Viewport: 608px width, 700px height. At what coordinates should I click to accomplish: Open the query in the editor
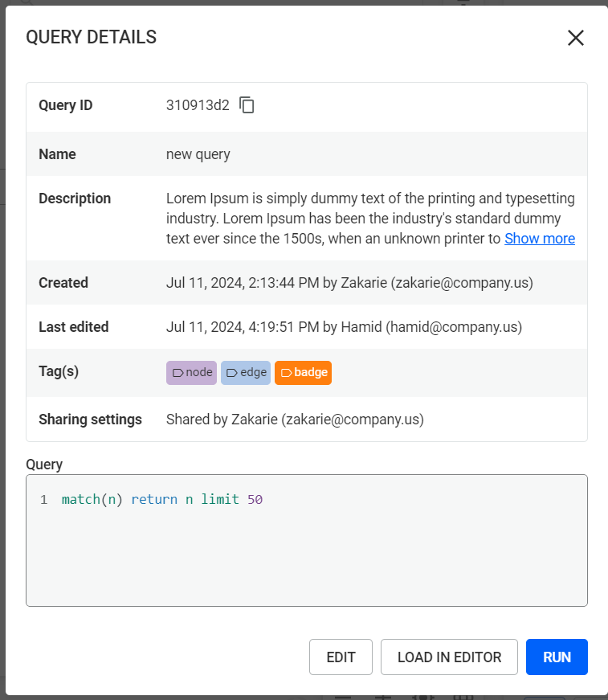[449, 657]
